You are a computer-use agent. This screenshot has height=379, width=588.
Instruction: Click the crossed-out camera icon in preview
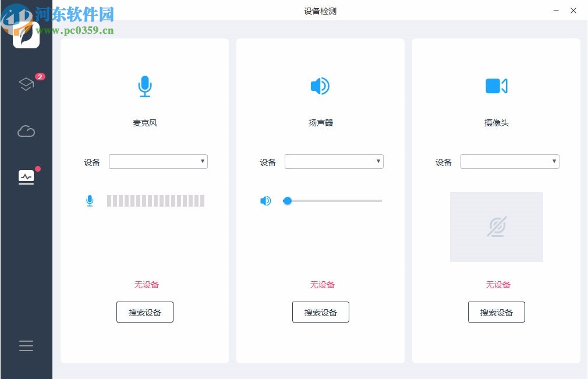tap(496, 227)
